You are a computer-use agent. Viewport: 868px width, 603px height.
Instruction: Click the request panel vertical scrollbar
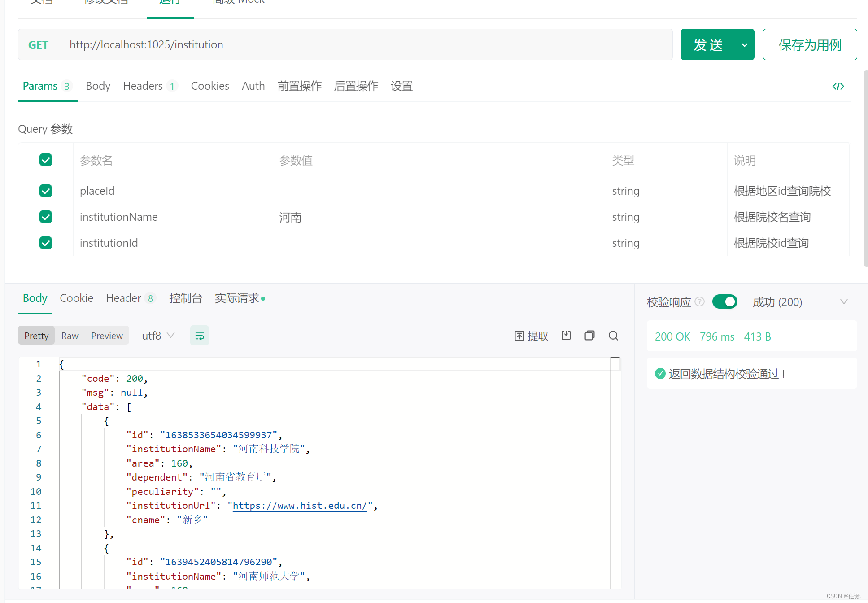pyautogui.click(x=865, y=168)
